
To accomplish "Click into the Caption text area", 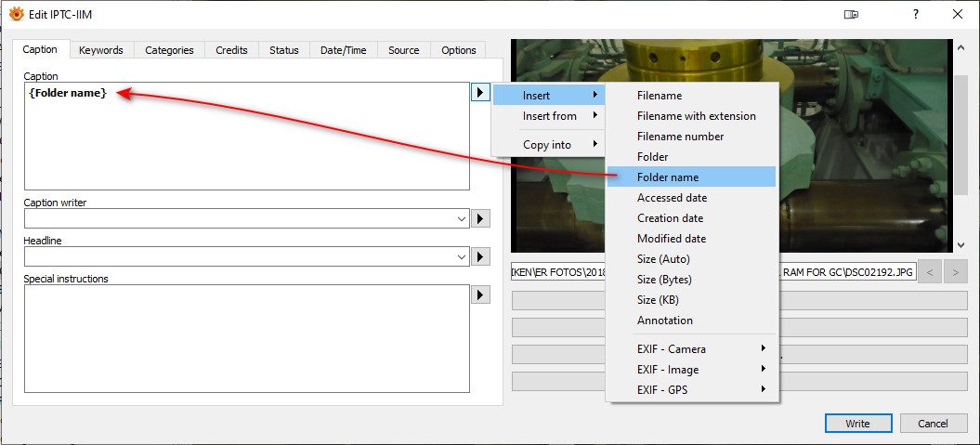I will pyautogui.click(x=247, y=137).
